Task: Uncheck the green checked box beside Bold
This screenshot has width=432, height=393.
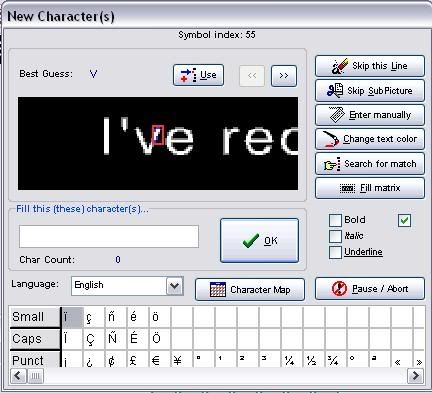Action: [404, 220]
